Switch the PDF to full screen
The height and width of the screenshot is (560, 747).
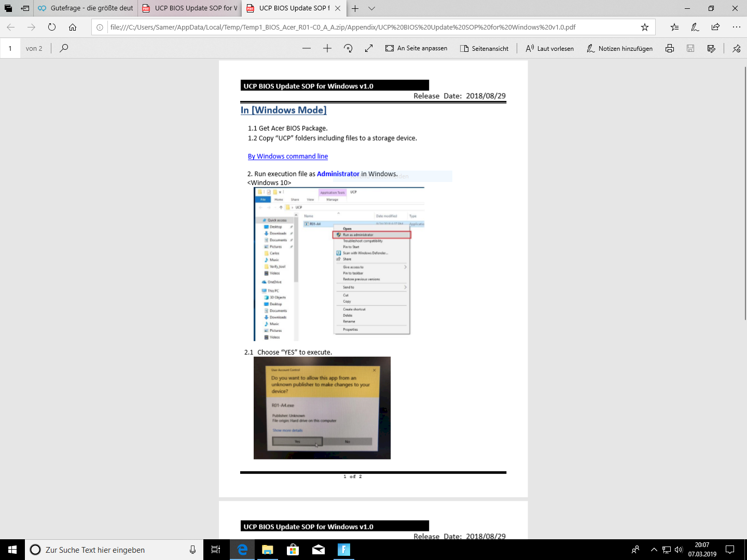click(x=369, y=48)
